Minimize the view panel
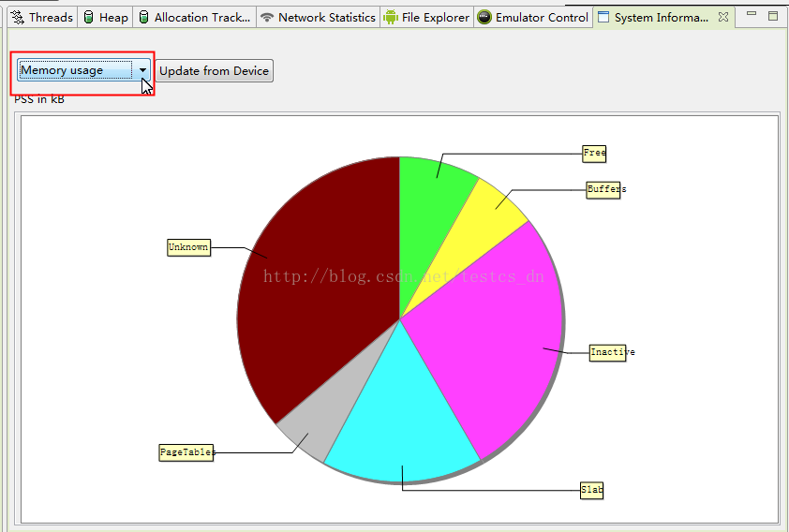The image size is (789, 532). tap(752, 14)
